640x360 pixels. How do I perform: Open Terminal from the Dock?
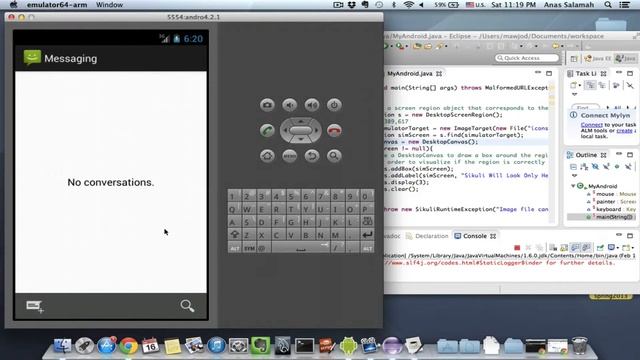304,346
